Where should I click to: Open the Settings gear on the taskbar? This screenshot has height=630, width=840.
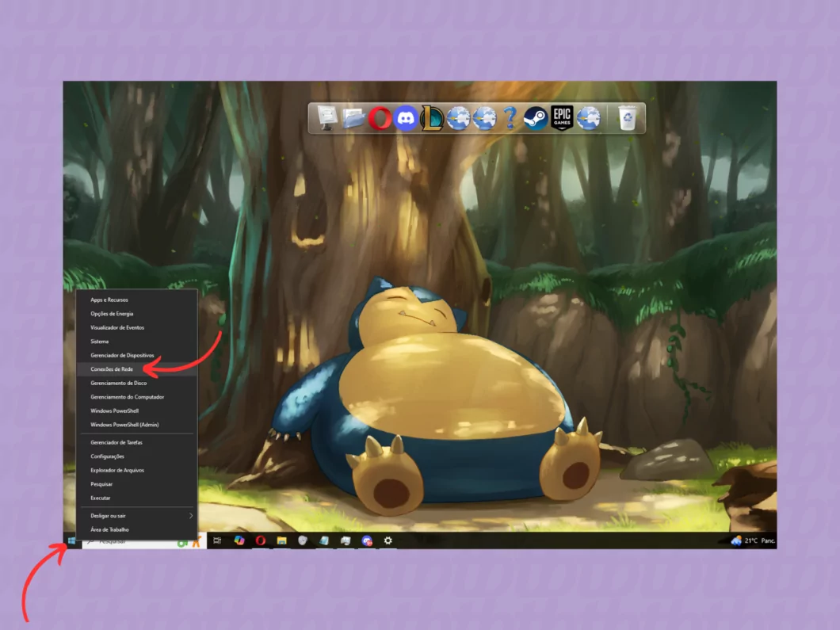388,540
